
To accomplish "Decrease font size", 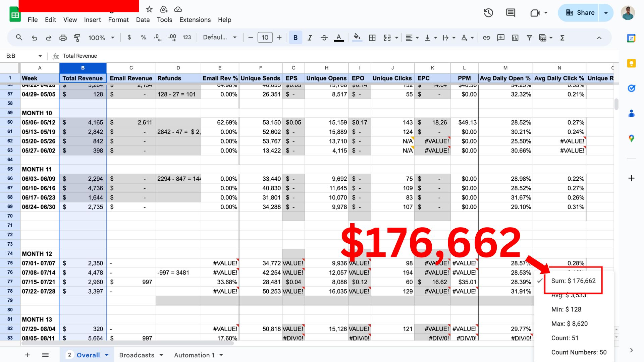I will [x=250, y=38].
